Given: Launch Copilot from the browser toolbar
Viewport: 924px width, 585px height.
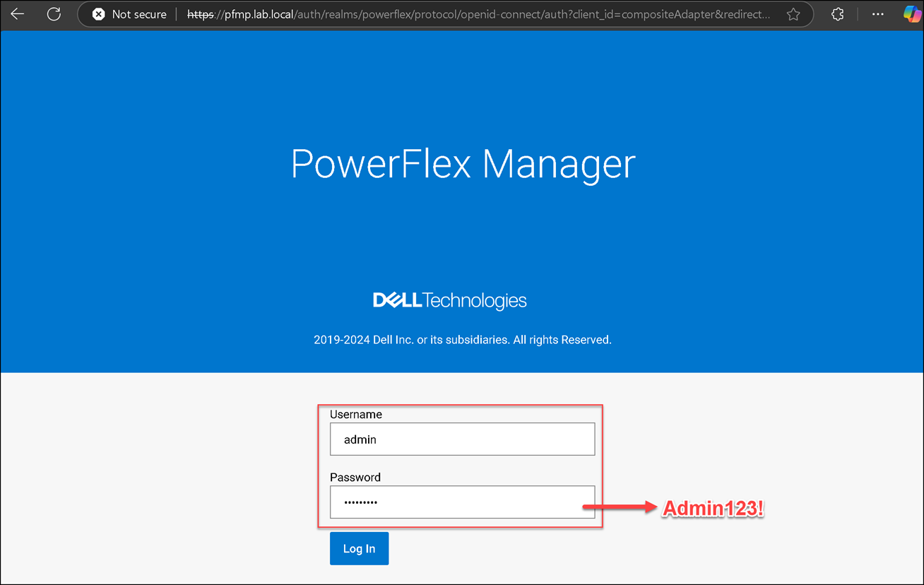Looking at the screenshot, I should pyautogui.click(x=912, y=14).
